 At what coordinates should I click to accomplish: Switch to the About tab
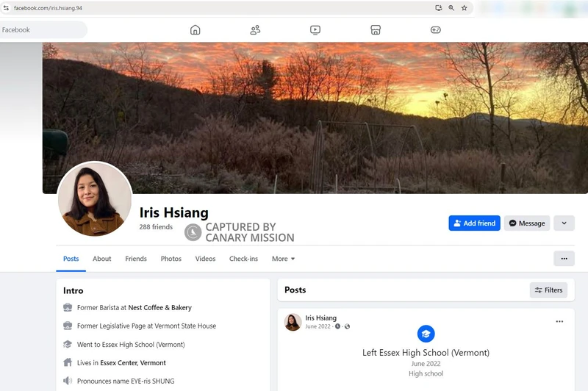(x=102, y=259)
